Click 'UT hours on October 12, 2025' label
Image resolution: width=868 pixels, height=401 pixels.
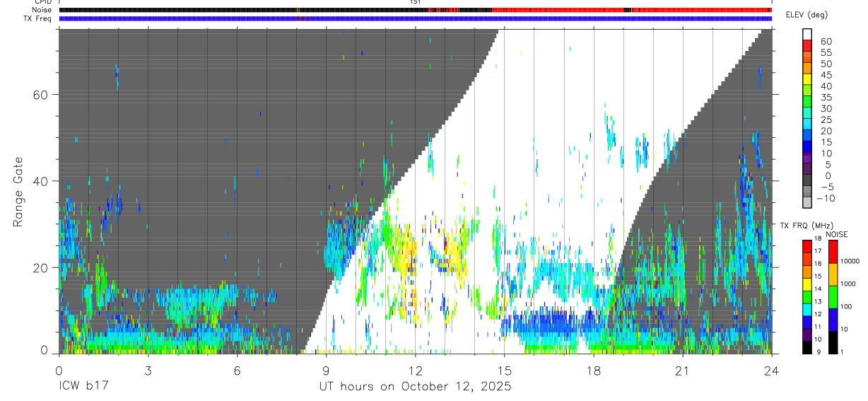click(414, 388)
